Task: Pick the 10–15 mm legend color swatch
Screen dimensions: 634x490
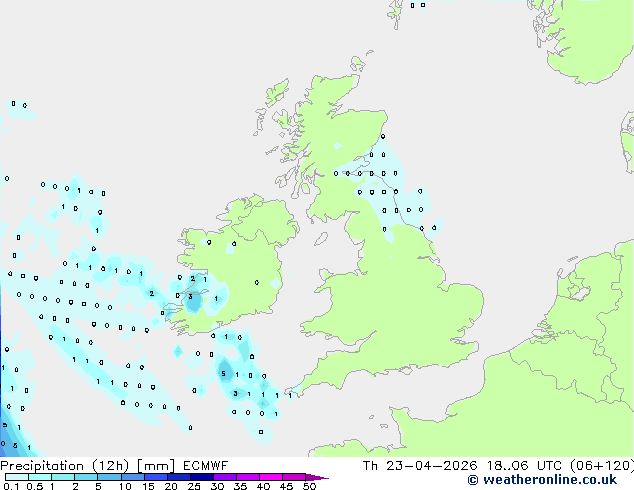Action: tap(133, 477)
